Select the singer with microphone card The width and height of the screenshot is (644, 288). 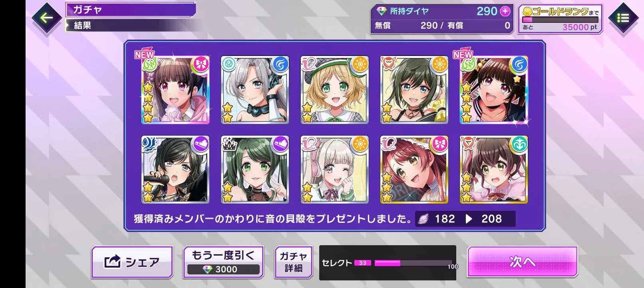coord(175,169)
